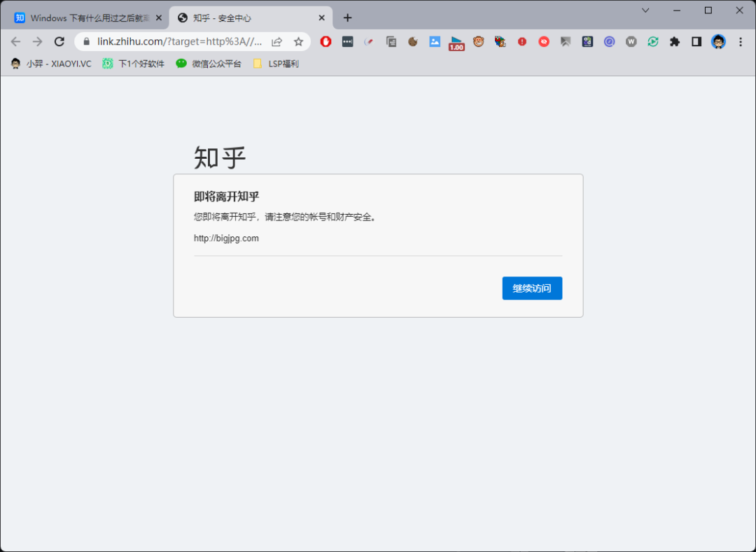Open the dark three-dots password extension
This screenshot has width=756, height=552.
[348, 42]
